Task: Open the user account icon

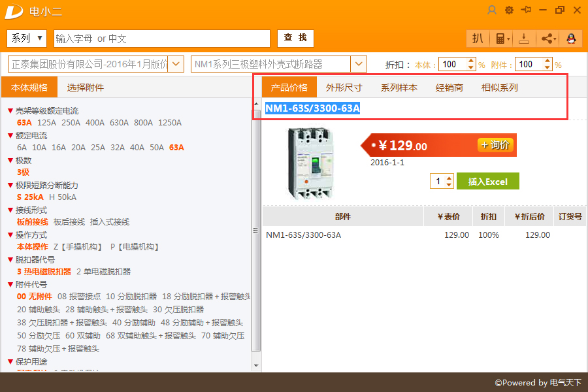Action: click(491, 10)
